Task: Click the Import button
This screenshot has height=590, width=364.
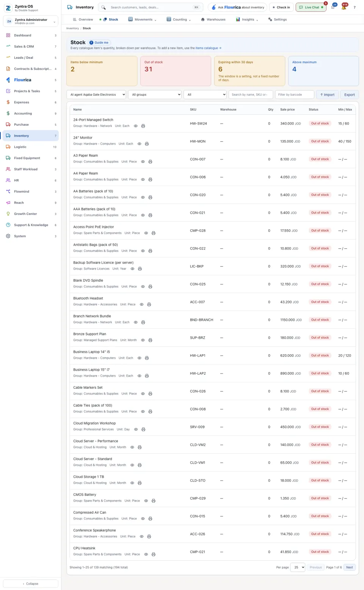Action: (x=327, y=95)
